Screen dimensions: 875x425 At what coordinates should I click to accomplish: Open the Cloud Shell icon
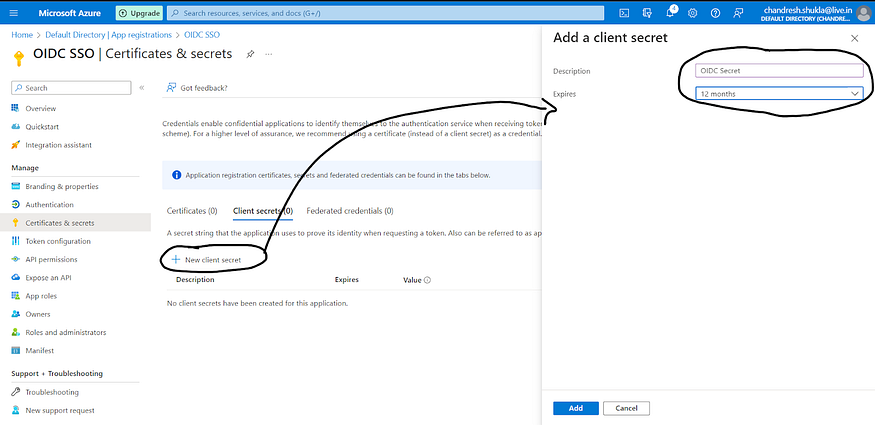[x=625, y=13]
